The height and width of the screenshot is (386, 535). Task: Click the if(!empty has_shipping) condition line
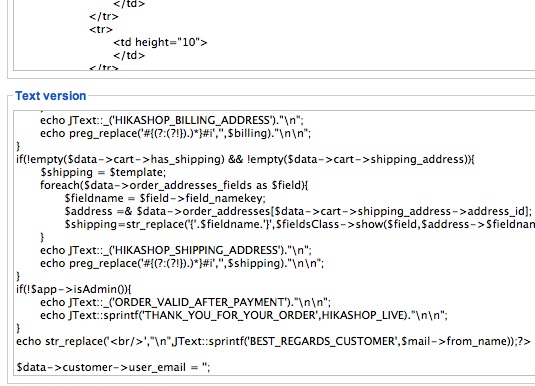click(245, 159)
